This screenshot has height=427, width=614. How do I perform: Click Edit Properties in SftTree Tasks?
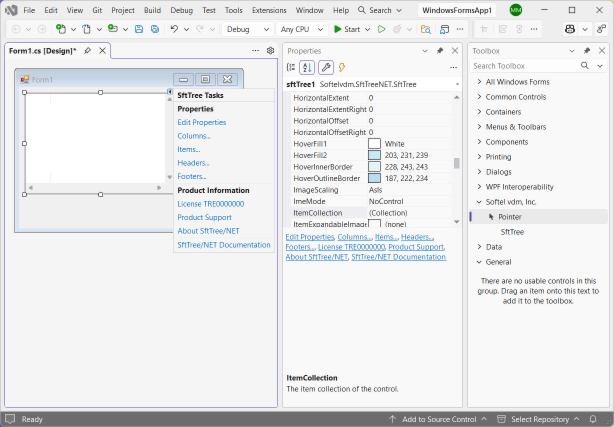coord(202,122)
